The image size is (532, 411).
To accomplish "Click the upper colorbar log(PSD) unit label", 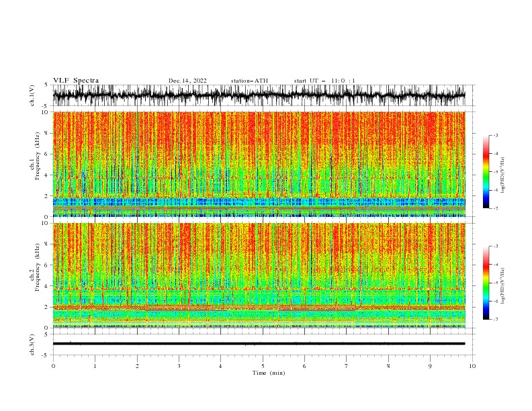I will tap(503, 175).
